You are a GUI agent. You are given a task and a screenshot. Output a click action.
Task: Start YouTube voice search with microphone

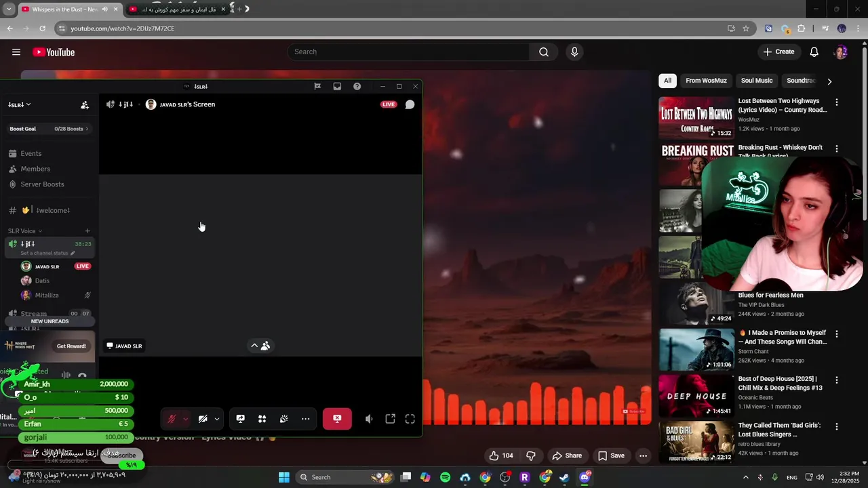(x=574, y=52)
